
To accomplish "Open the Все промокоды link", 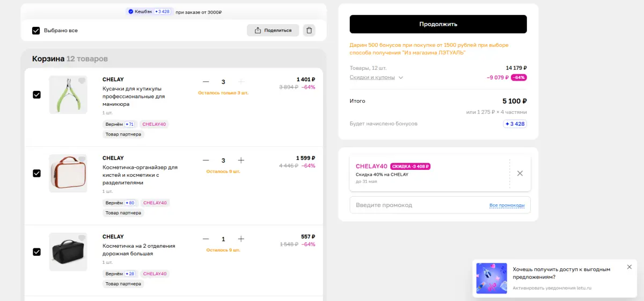I will [x=507, y=205].
